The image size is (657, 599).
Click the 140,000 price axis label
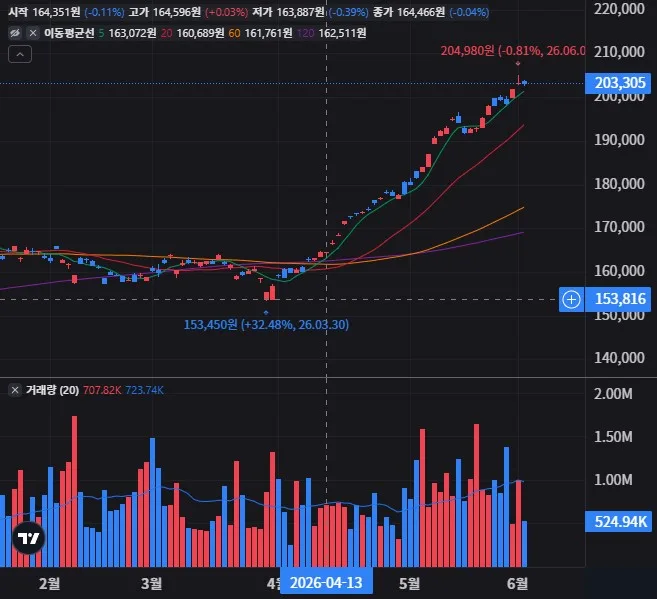[x=619, y=358]
